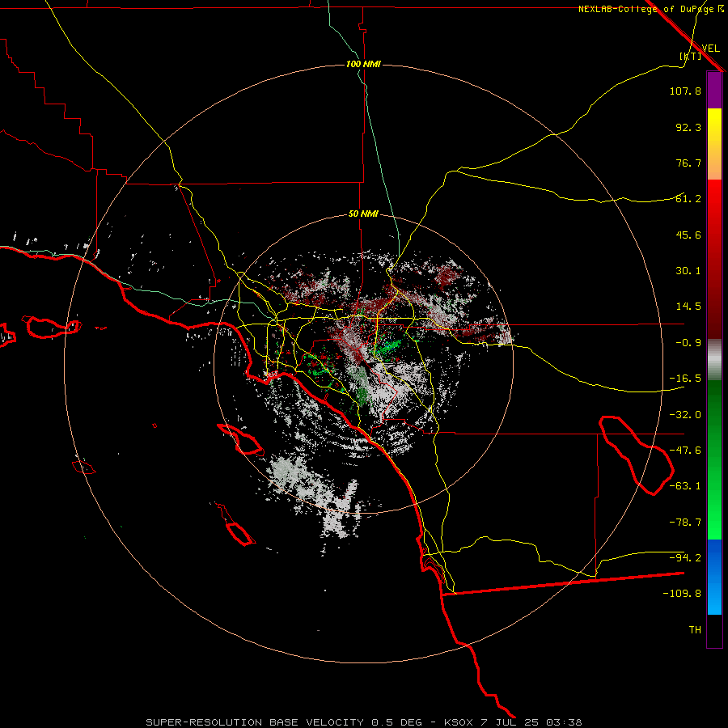
Task: Click the -94.2 scale value
Action: pos(685,557)
